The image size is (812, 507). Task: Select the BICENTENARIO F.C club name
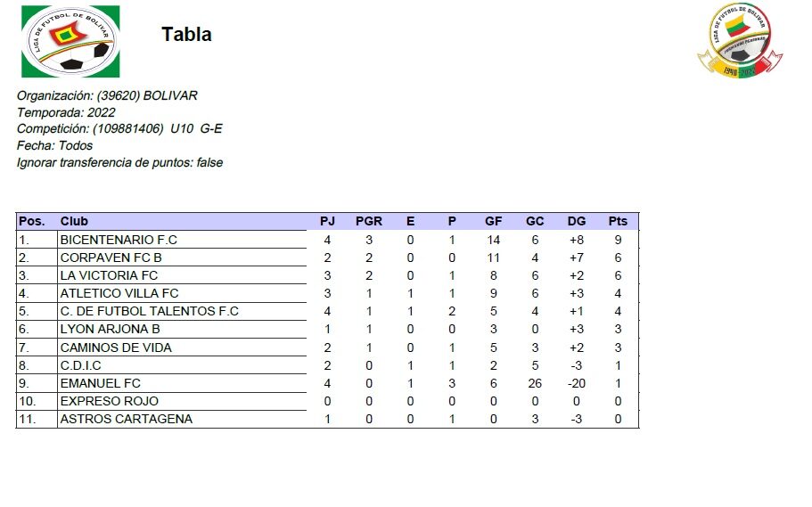pos(119,240)
